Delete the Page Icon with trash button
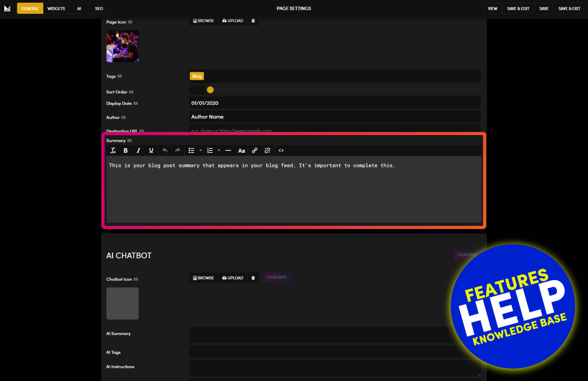Viewport: 588px width, 381px height. 253,21
